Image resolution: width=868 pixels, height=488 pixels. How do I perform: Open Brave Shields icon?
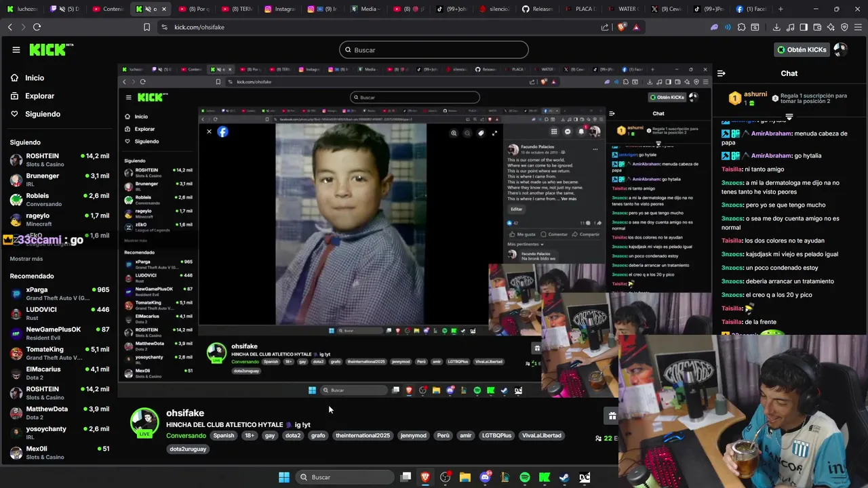pos(622,27)
